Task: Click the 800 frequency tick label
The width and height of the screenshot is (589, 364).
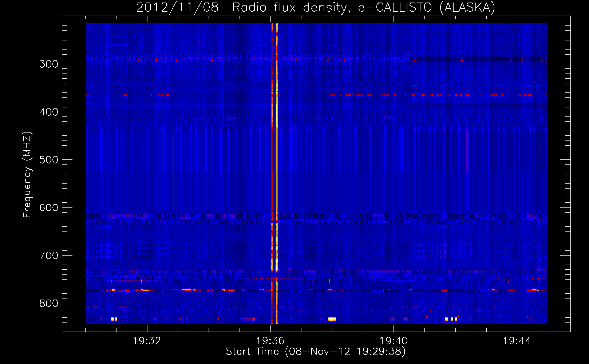Action: tap(49, 304)
